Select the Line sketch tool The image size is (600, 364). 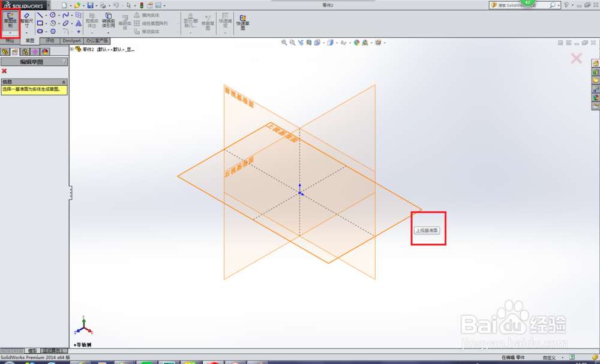coord(40,15)
